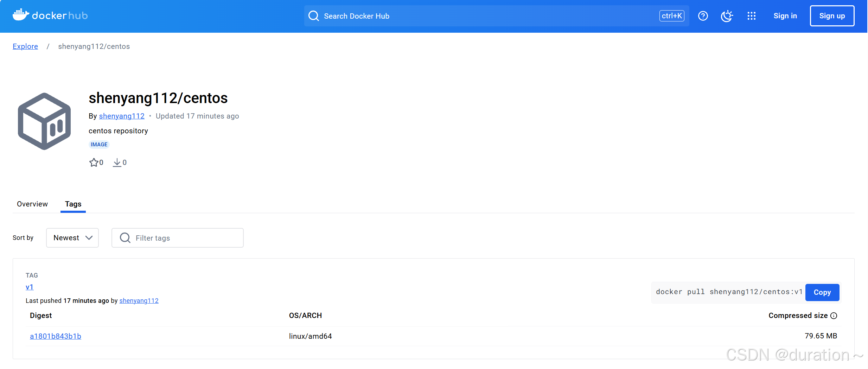Screen dimensions: 868x369
Task: Click the downloads count icon
Action: 117,163
